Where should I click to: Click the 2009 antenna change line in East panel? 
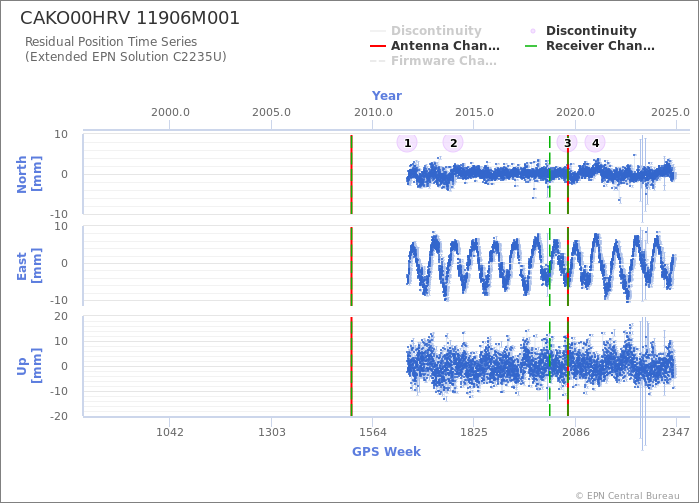tap(352, 266)
